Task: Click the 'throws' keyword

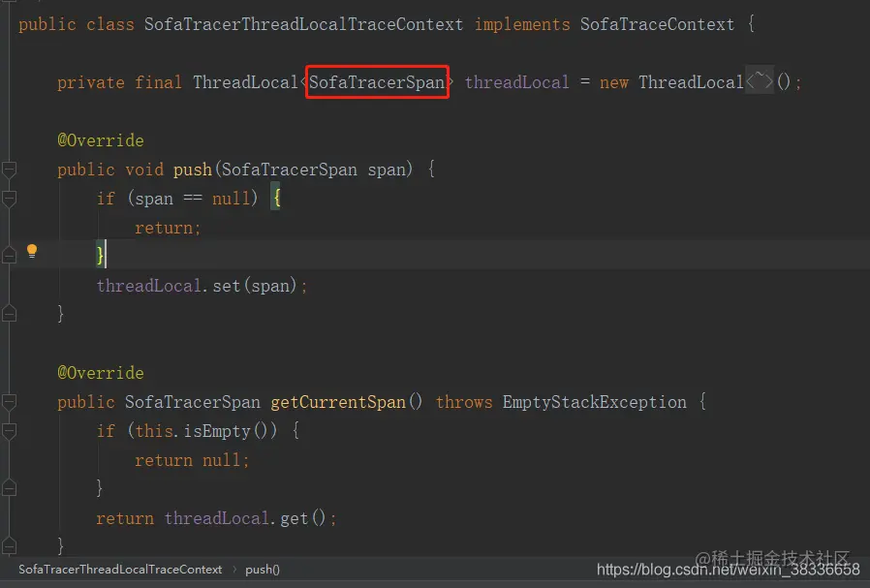Action: (x=464, y=402)
